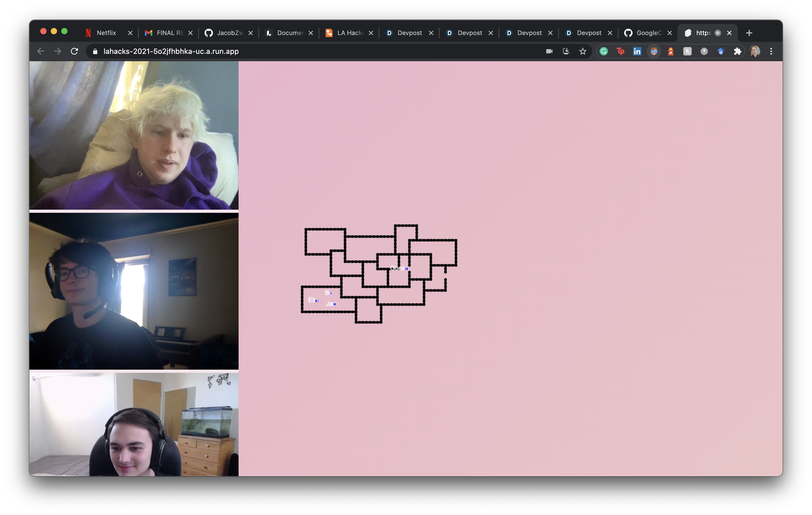
Task: Bookmark this page with the star icon
Action: (583, 51)
